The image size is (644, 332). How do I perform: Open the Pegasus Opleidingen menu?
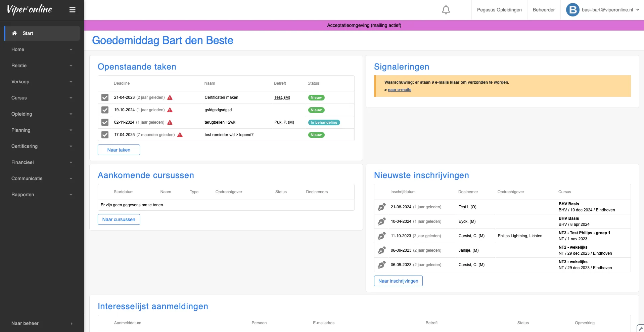[x=499, y=10]
